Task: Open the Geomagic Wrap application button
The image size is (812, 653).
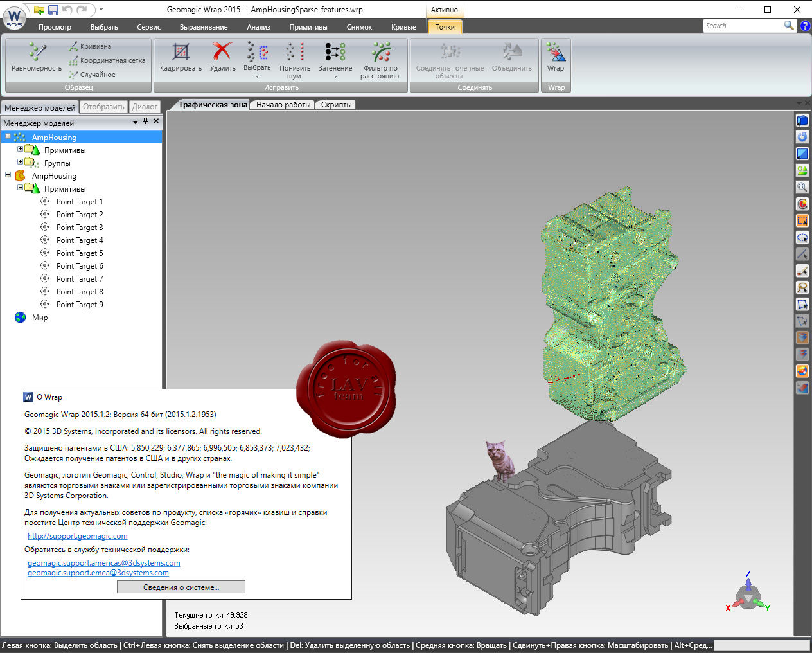Action: pyautogui.click(x=14, y=17)
